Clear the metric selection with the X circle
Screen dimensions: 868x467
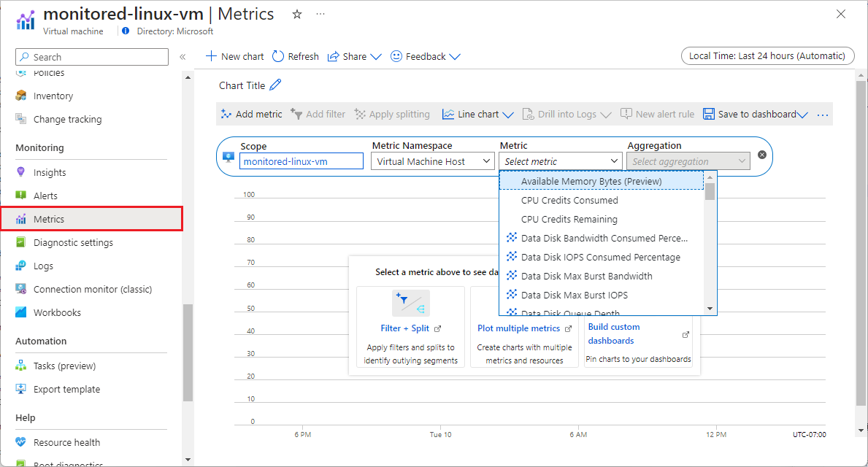tap(761, 154)
